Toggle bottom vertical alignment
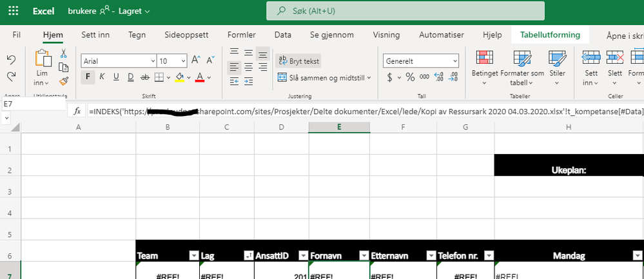The height and width of the screenshot is (279, 644). 263,53
